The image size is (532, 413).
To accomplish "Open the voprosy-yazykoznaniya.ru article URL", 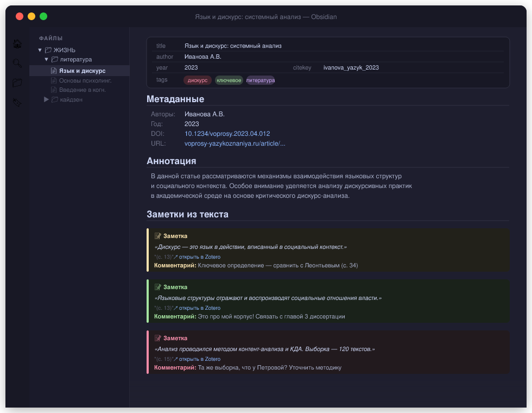I will click(235, 143).
